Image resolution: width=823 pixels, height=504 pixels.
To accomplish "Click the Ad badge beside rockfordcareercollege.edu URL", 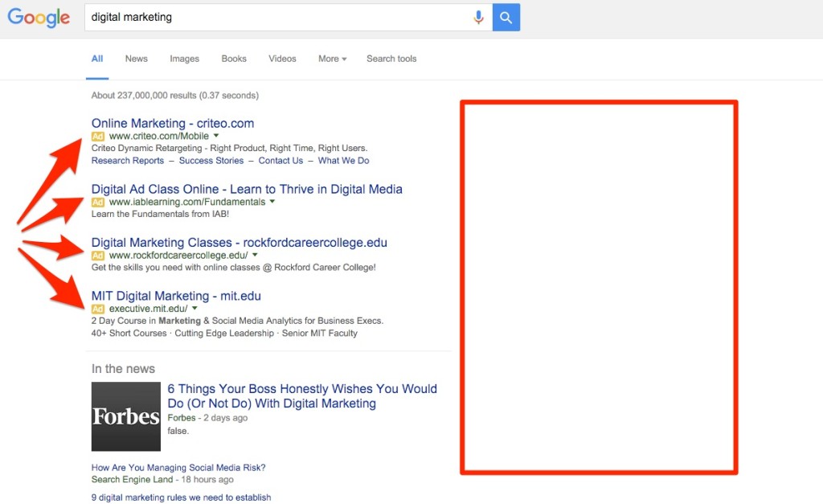I will point(98,256).
